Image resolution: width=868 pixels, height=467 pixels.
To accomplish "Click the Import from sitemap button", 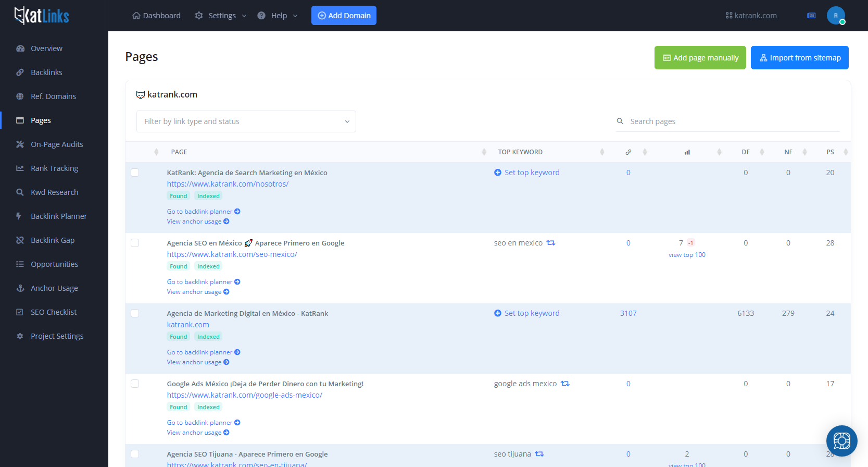I will click(x=799, y=58).
